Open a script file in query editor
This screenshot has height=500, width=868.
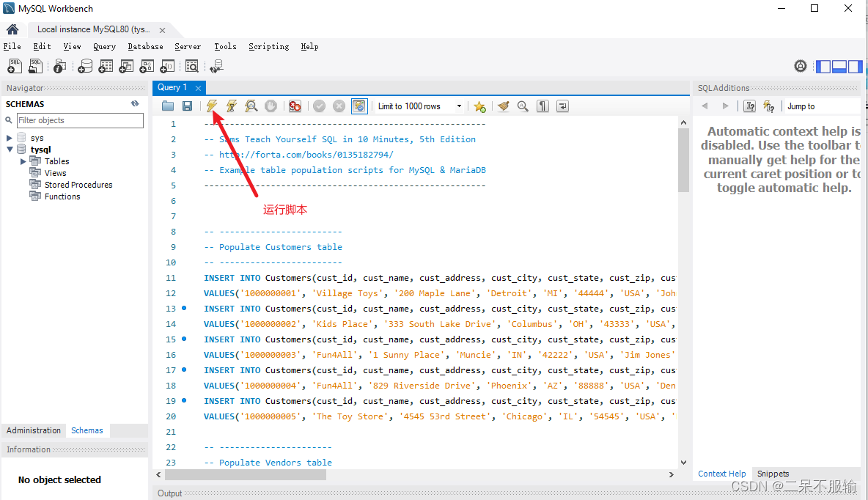pos(168,106)
